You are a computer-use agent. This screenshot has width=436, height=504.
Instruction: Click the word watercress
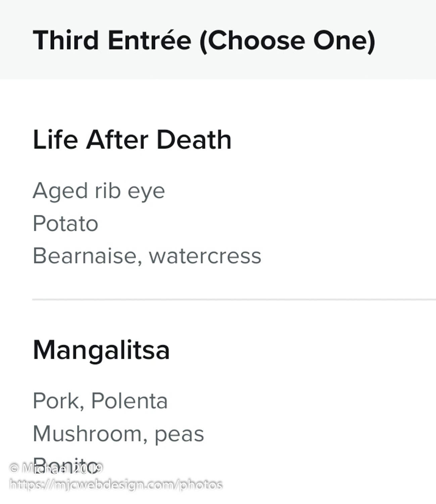coord(205,256)
